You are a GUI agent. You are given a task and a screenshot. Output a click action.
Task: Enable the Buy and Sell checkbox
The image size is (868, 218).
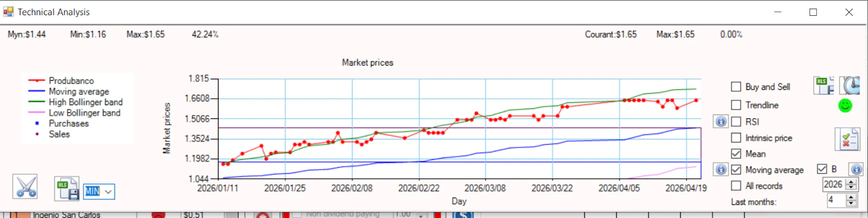pos(736,87)
